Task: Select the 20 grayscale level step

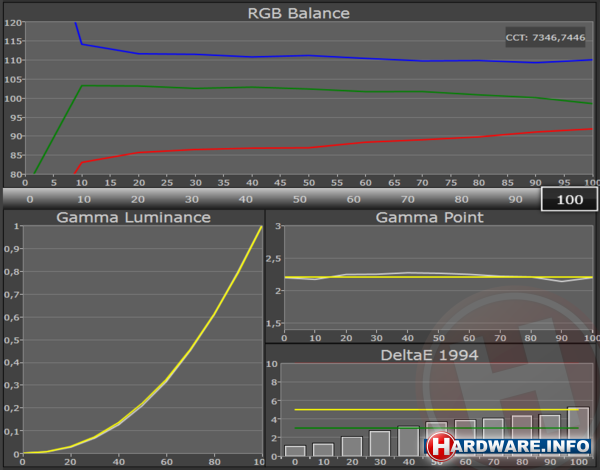Action: coord(138,199)
